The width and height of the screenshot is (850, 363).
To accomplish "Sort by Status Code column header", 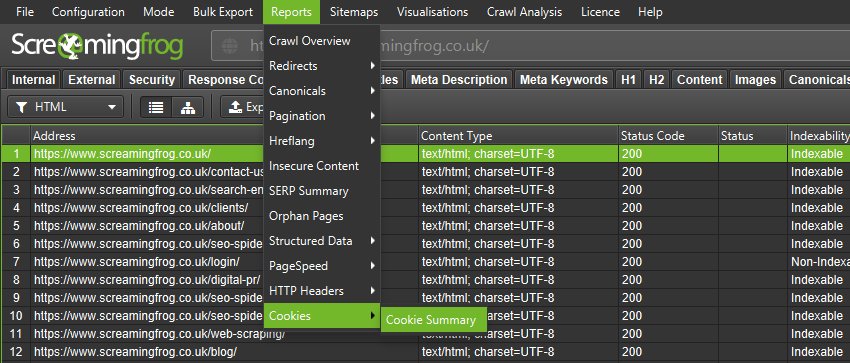I will [x=668, y=135].
